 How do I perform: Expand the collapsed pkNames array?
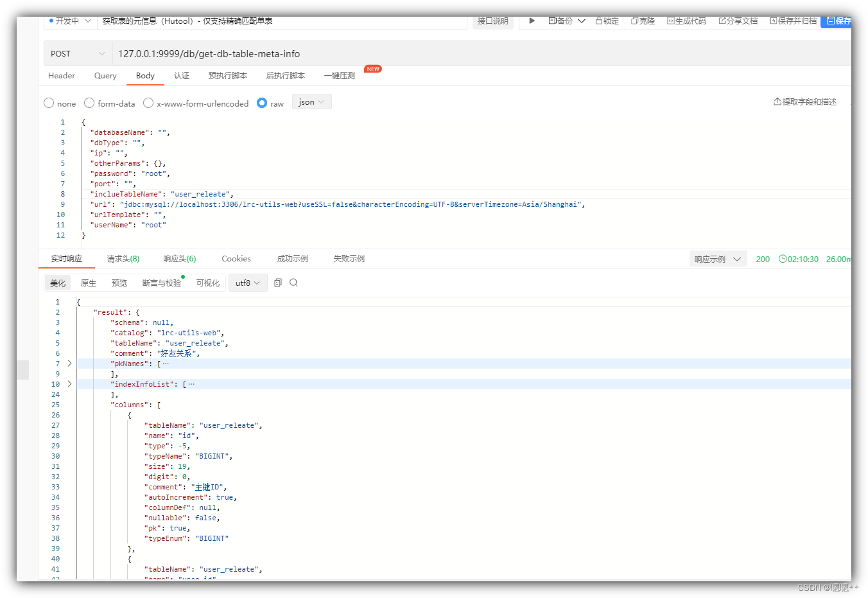pyautogui.click(x=69, y=364)
